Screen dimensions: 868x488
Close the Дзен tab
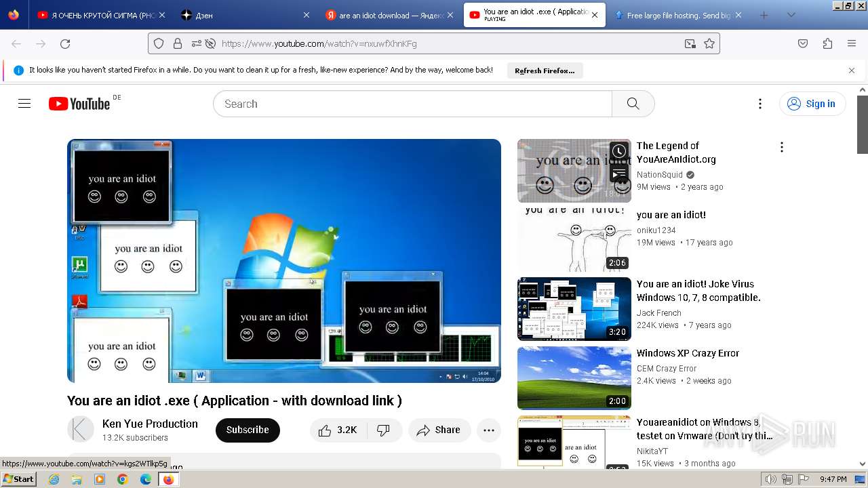(306, 15)
